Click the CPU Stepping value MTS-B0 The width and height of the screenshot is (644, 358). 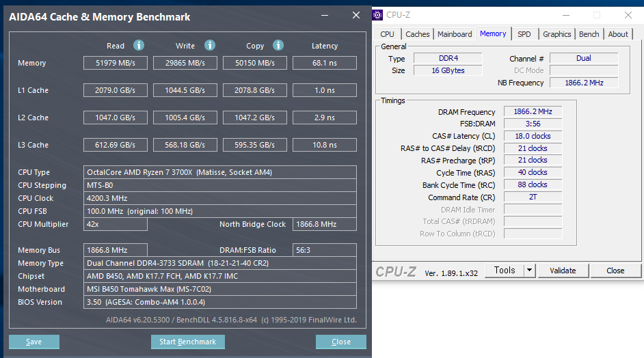coord(220,185)
